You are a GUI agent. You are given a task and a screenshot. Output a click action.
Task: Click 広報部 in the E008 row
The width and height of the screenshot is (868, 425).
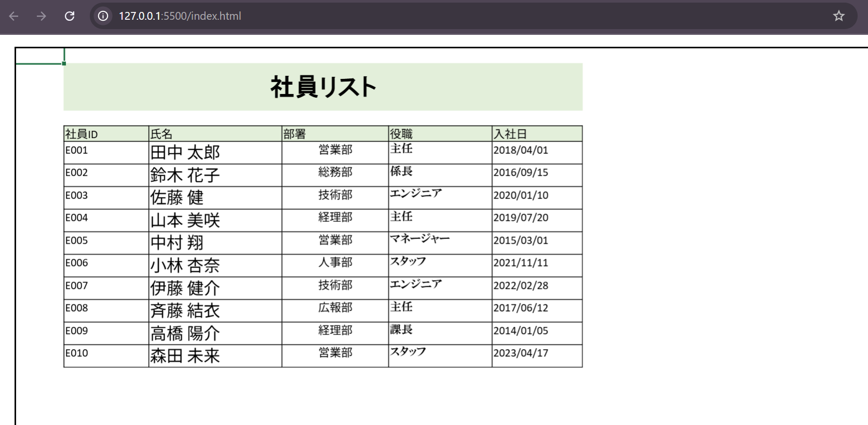[335, 308]
